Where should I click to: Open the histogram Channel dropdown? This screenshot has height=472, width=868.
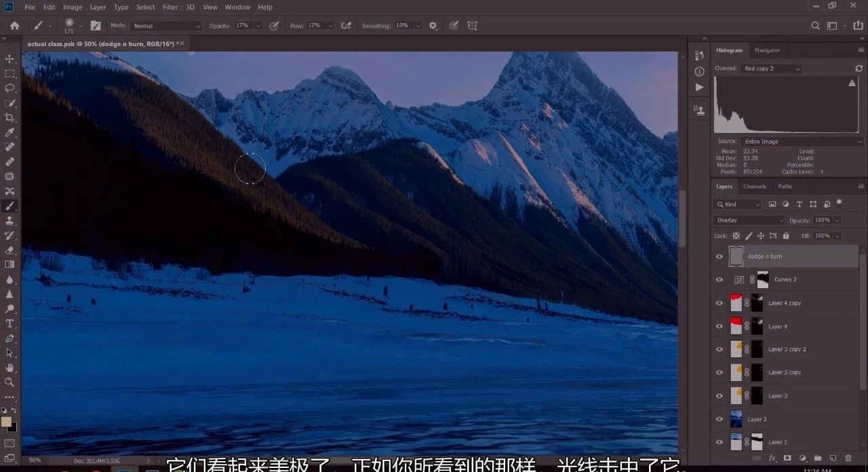[x=772, y=68]
